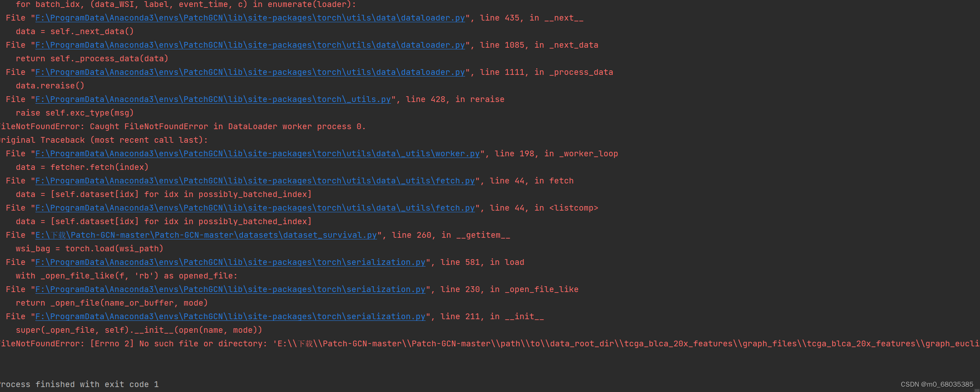Open worker.py link in _worker_loop frame
This screenshot has width=980, height=392.
coord(257,153)
